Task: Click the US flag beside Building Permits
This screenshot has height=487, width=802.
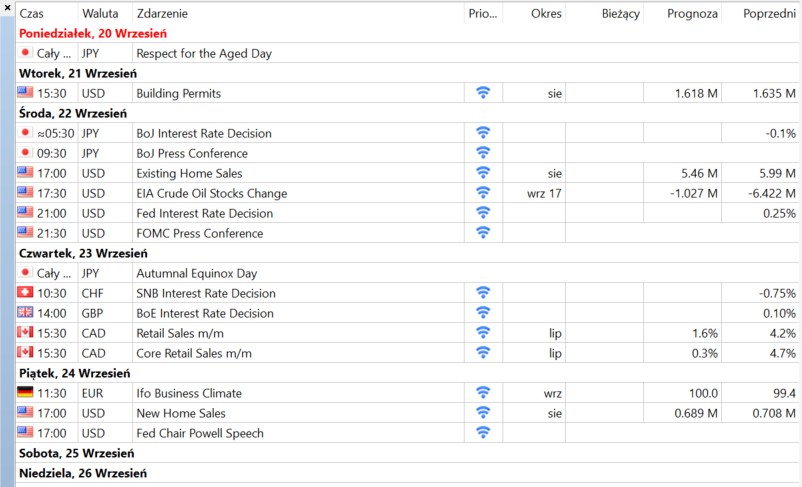Action: [25, 92]
